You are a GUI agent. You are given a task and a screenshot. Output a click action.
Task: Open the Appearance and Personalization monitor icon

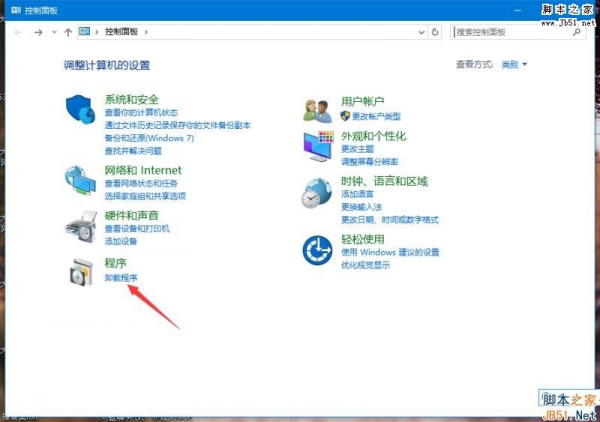pos(318,146)
